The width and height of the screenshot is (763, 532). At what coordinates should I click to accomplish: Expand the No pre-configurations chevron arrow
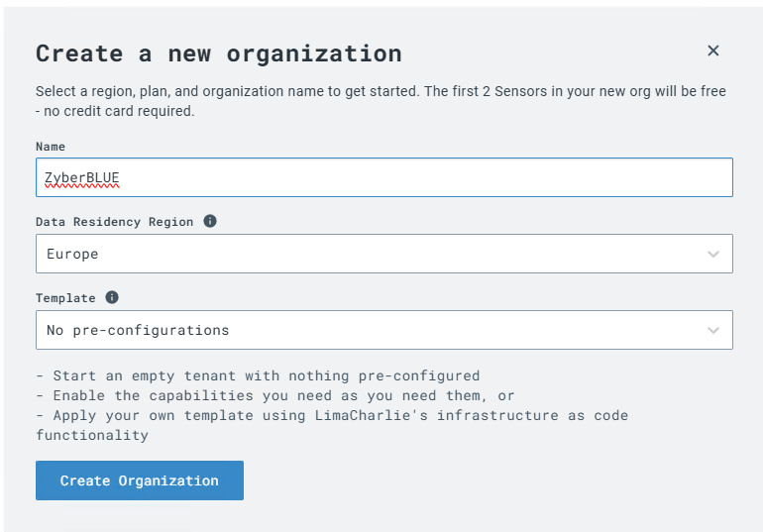pyautogui.click(x=712, y=330)
